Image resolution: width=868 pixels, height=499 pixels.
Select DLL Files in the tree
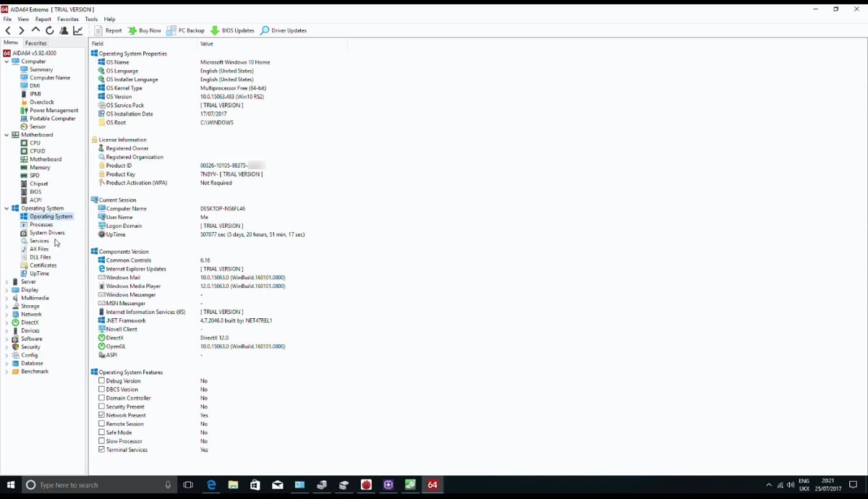pyautogui.click(x=40, y=257)
